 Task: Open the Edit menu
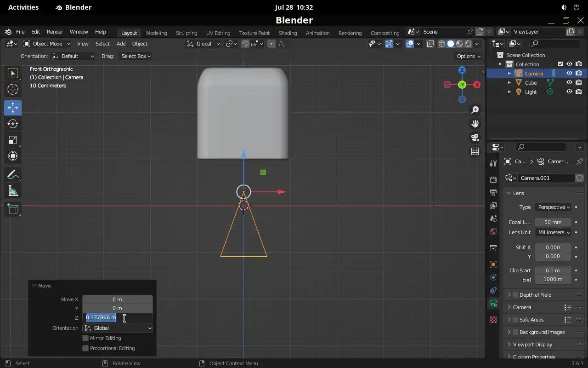tap(35, 32)
